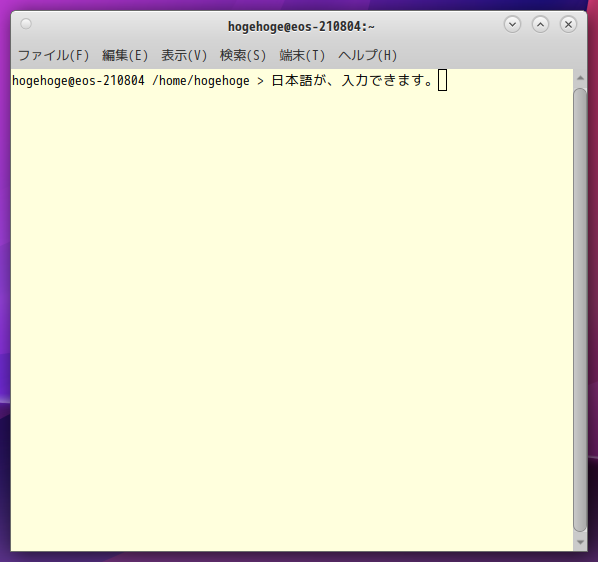Click the scrollbar up arrow
598x562 pixels.
click(580, 78)
